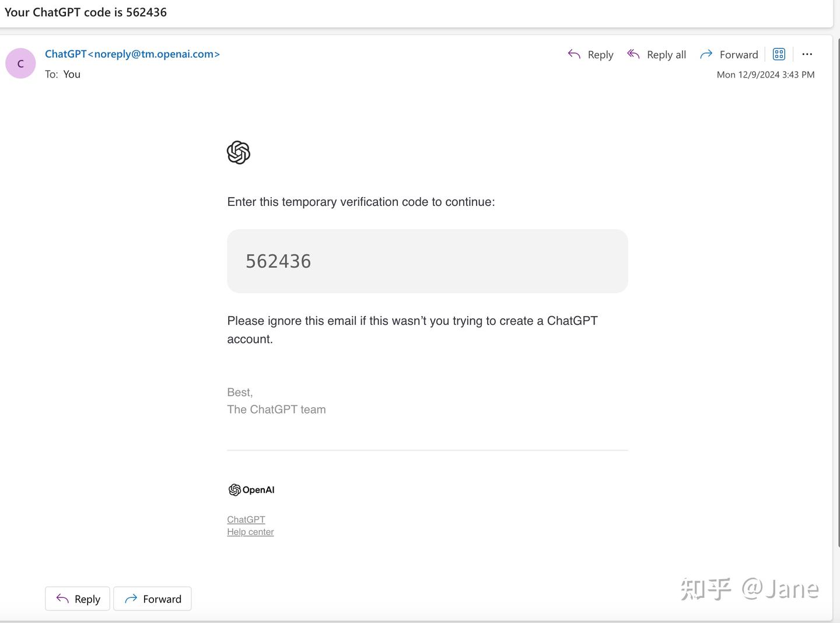Click the OpenAI knot logo at top of message
Image resolution: width=840 pixels, height=623 pixels.
coord(239,153)
